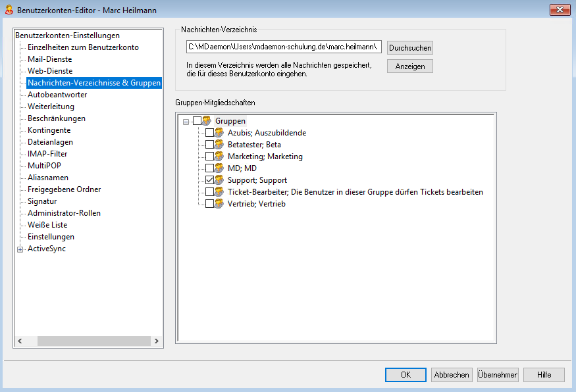Viewport: 576px width, 392px height.
Task: Click the Marketing group icon
Action: (x=220, y=157)
